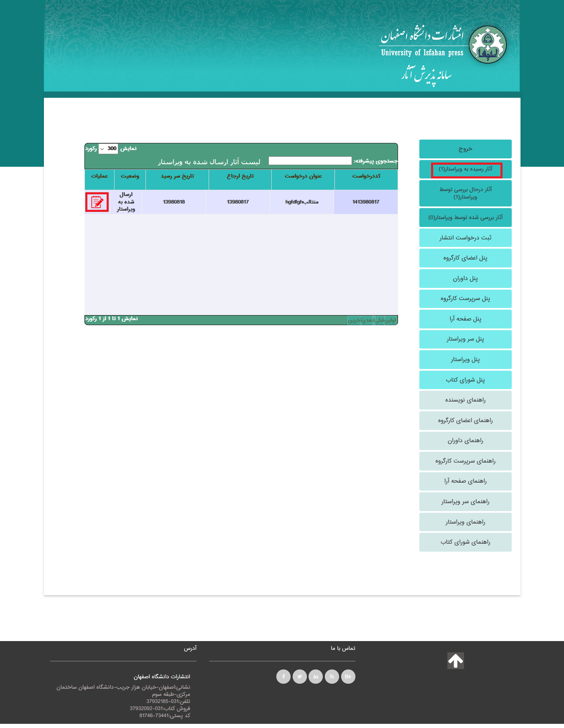
Task: Sort by the تاریخ ارجاع column header
Action: click(240, 176)
